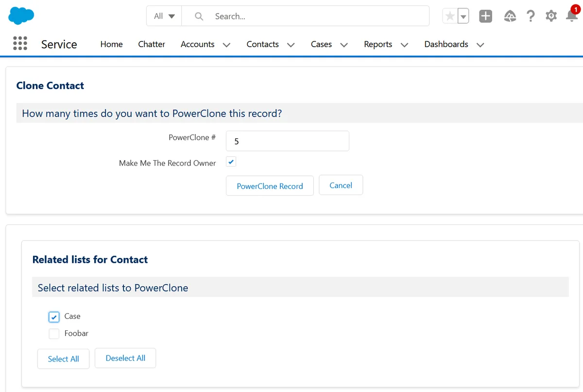
Task: Open the Setup gear icon
Action: click(551, 16)
